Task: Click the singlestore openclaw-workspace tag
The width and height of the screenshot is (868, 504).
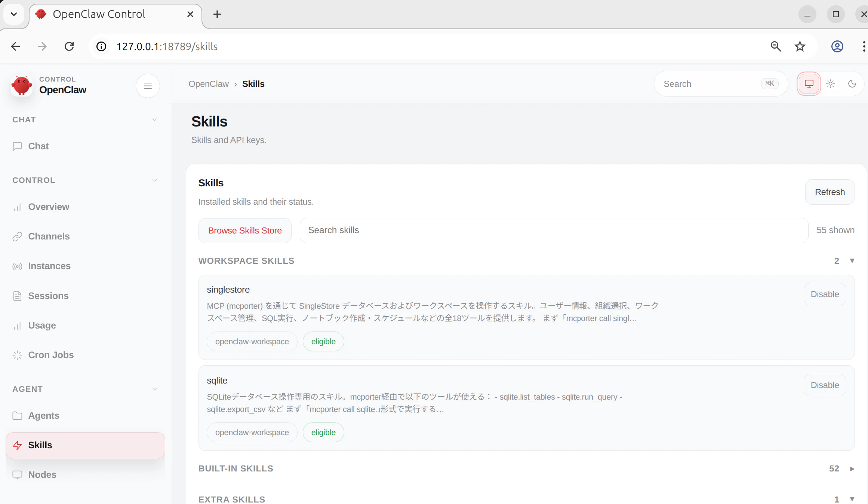Action: (x=252, y=342)
